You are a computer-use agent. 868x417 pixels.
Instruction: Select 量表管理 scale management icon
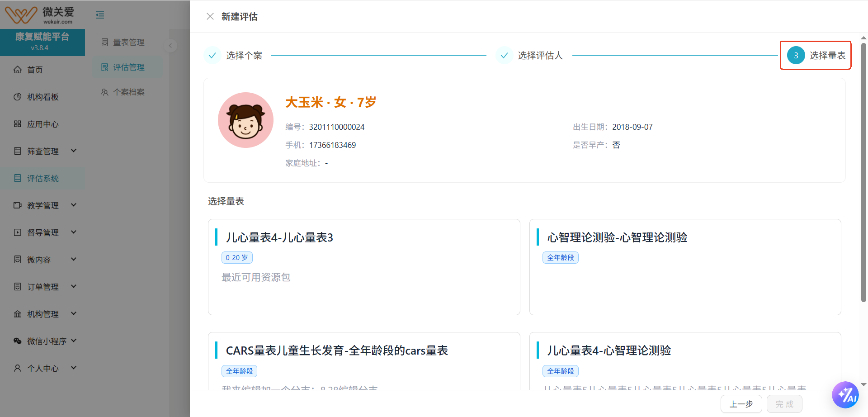coord(104,42)
